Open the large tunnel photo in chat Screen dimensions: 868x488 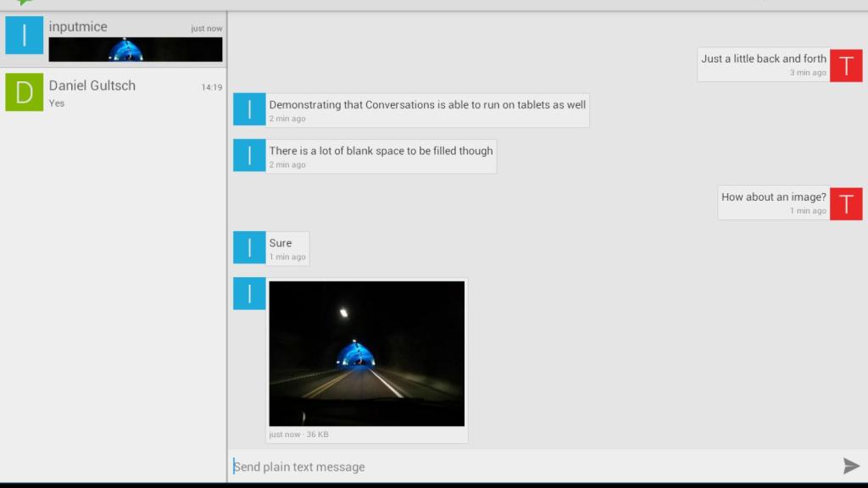[x=366, y=353]
